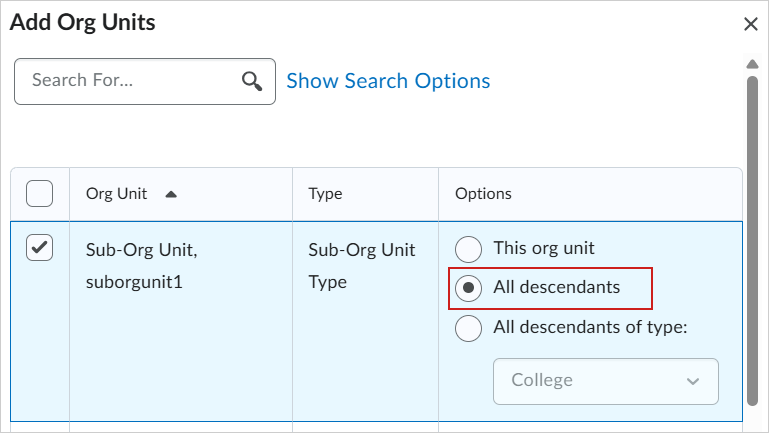Select the This org unit radio option
The image size is (769, 433).
click(468, 248)
